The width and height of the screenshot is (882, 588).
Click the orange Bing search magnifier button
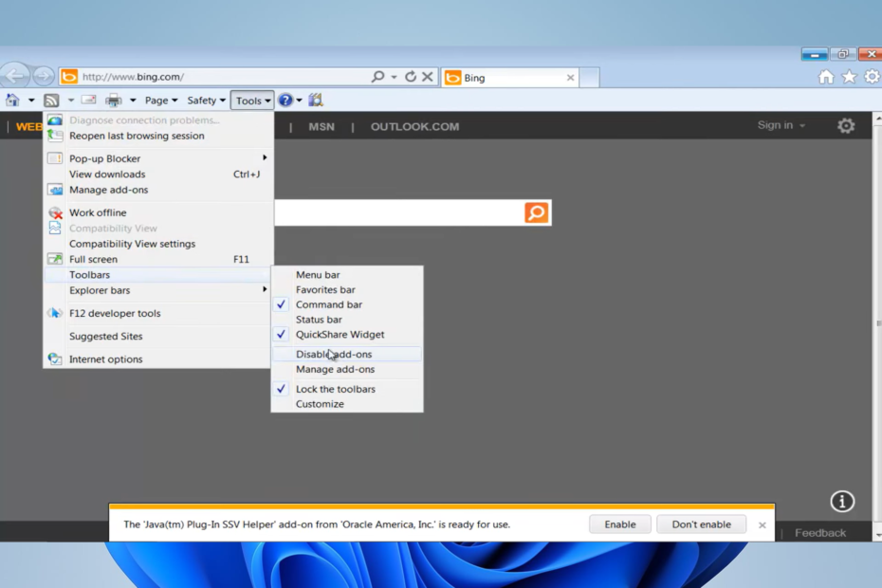[x=537, y=212]
